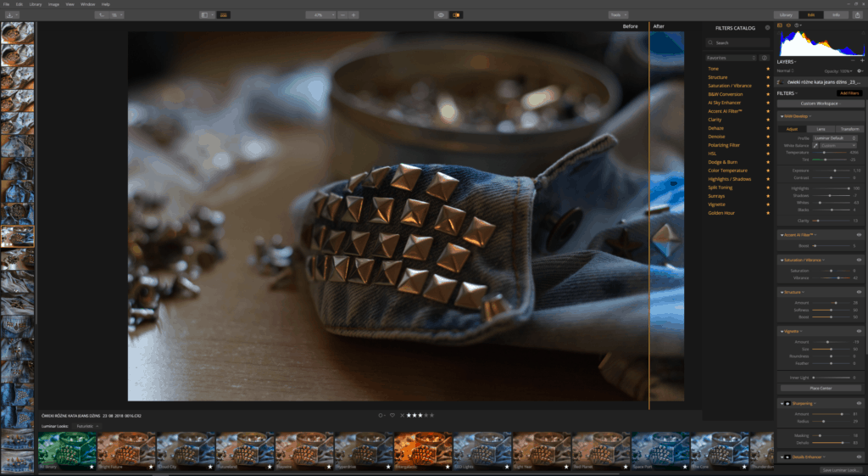Viewport: 868px width, 476px height.
Task: Toggle the before/after compare view button
Action: (456, 14)
